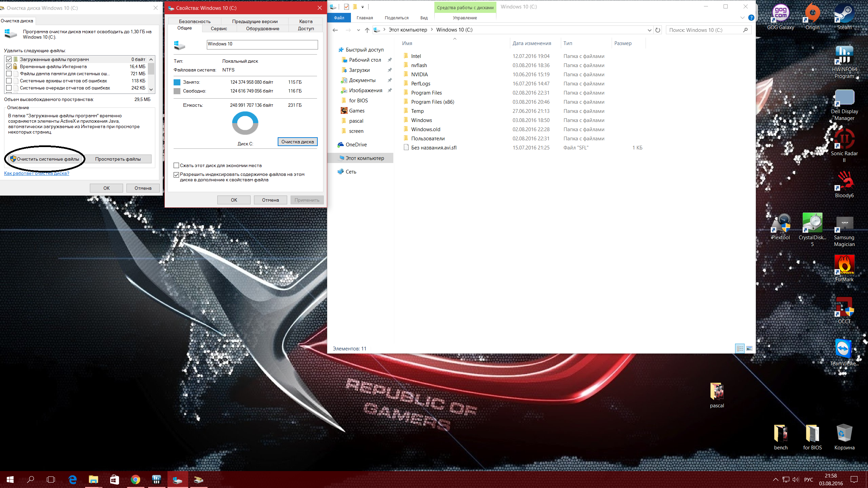
Task: Switch to the Сервис tab
Action: 219,28
